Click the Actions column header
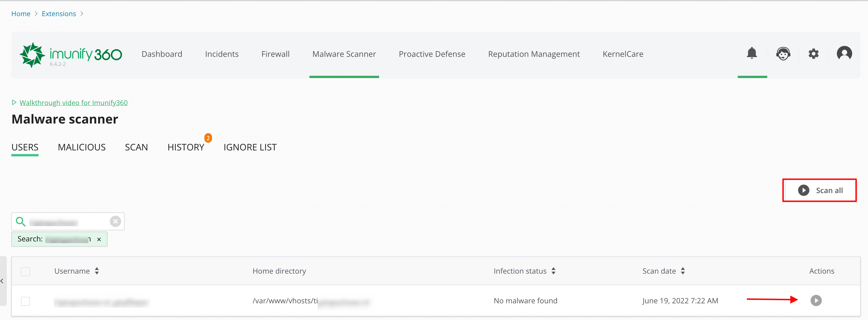The width and height of the screenshot is (868, 320). [822, 271]
